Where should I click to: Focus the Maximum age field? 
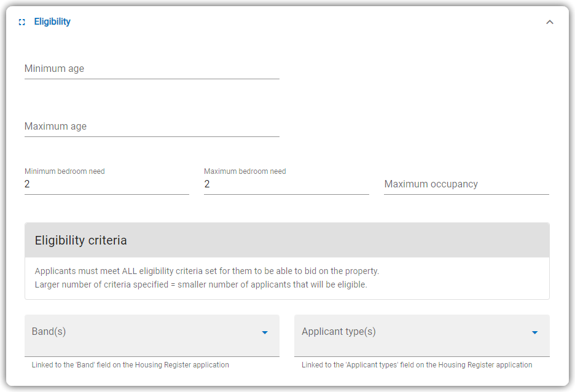pyautogui.click(x=152, y=126)
